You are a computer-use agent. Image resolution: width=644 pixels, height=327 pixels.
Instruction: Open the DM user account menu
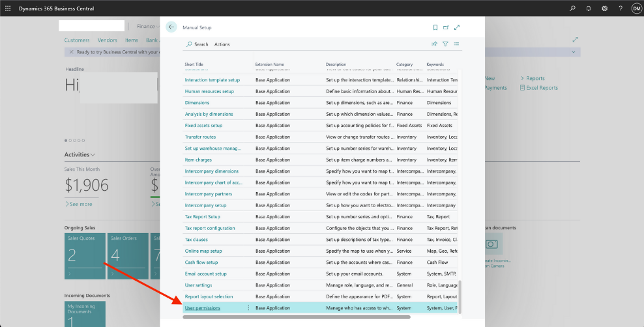click(636, 8)
